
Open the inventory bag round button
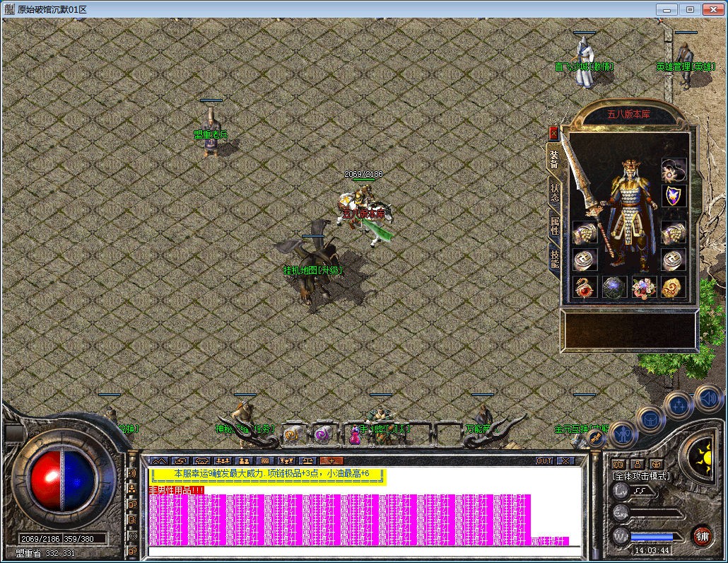tap(650, 419)
